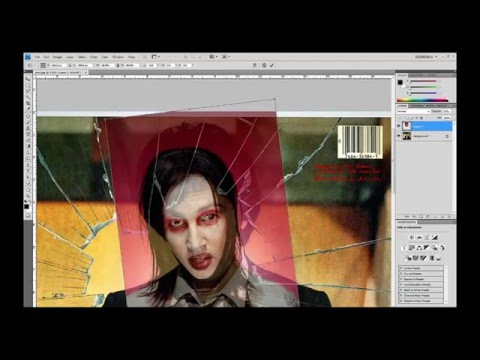The width and height of the screenshot is (480, 360).
Task: Select the Crop tool
Action: pyautogui.click(x=29, y=102)
